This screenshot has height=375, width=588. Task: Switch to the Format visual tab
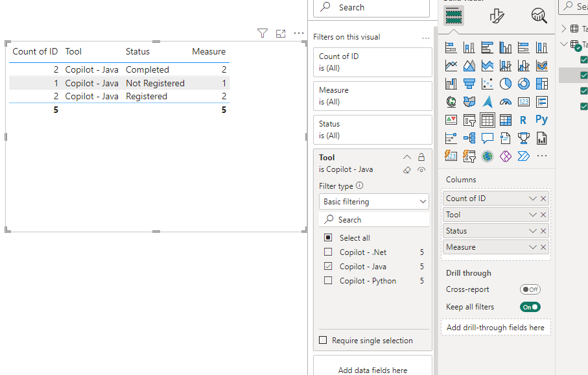click(x=497, y=16)
